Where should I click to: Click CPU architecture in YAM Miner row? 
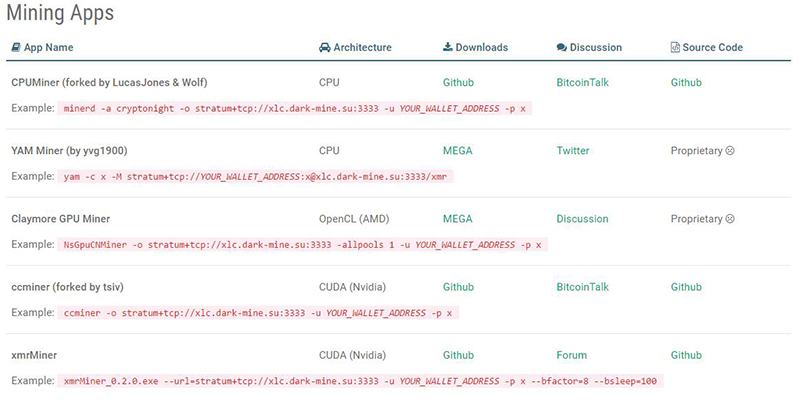(x=329, y=151)
